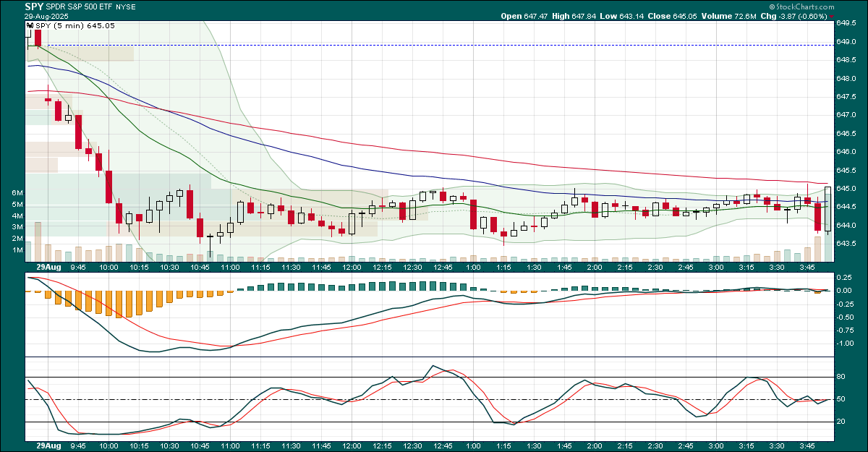Click the Close 645.05 value

point(686,16)
